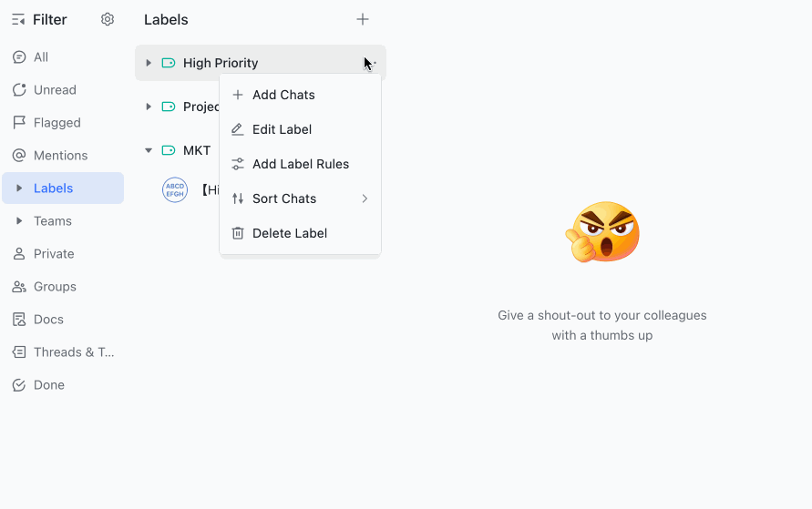Open the chat with ABCD EFGH avatar
The height and width of the screenshot is (509, 812).
[x=175, y=189]
